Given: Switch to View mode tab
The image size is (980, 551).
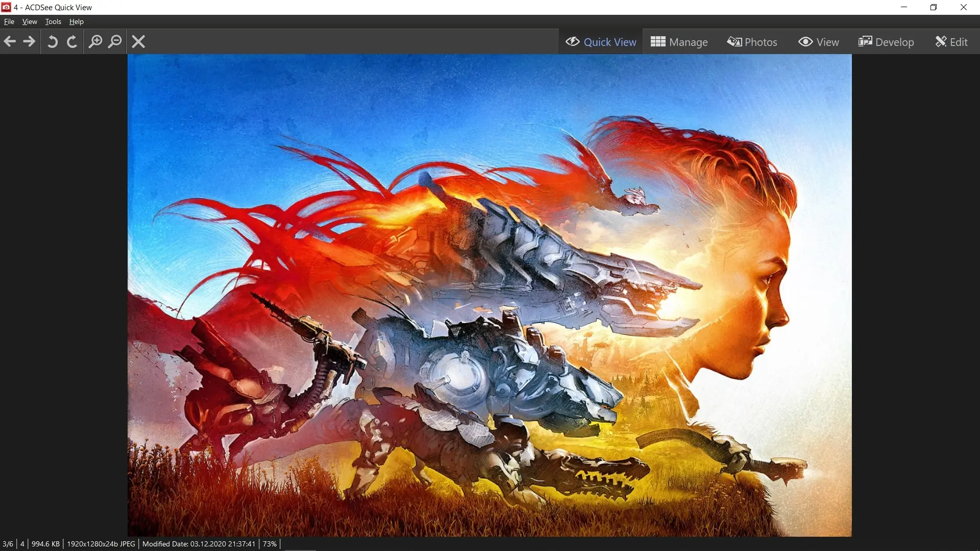Looking at the screenshot, I should (x=818, y=42).
